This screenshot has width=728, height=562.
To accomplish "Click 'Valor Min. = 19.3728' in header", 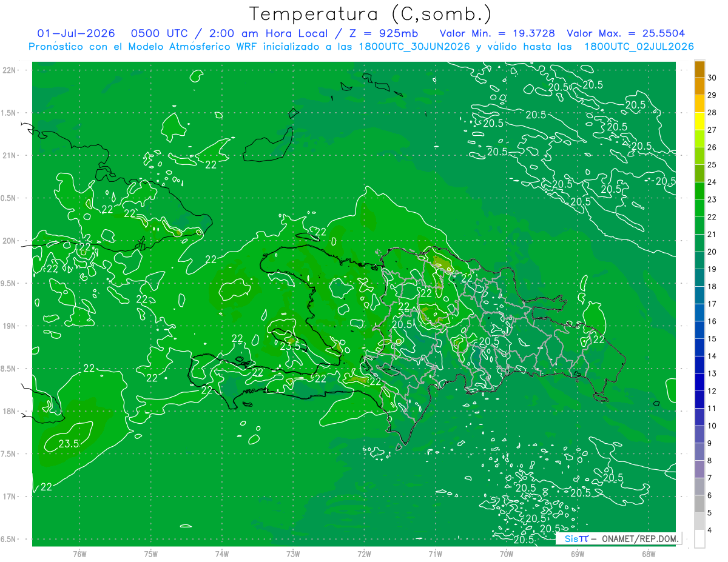I will pos(496,33).
